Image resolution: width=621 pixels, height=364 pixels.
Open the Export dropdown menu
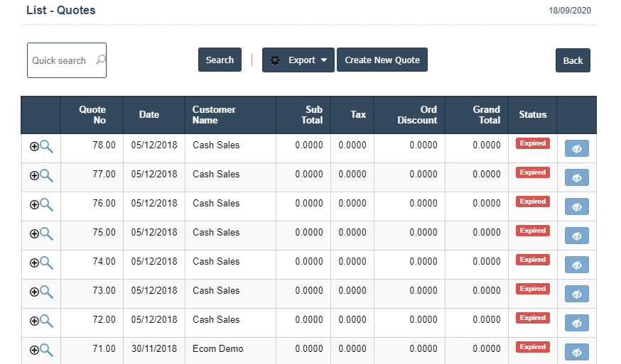[x=298, y=60]
